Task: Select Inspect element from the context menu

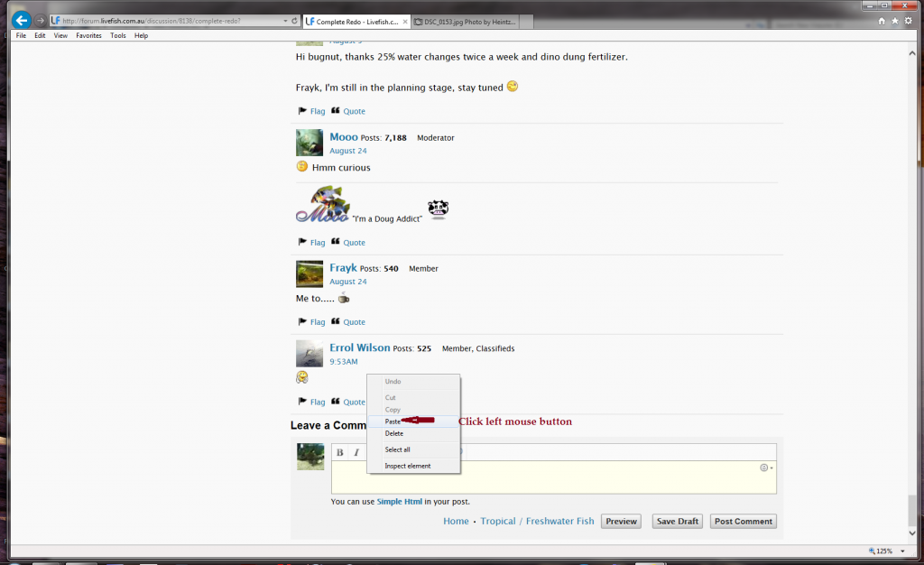Action: 408,466
